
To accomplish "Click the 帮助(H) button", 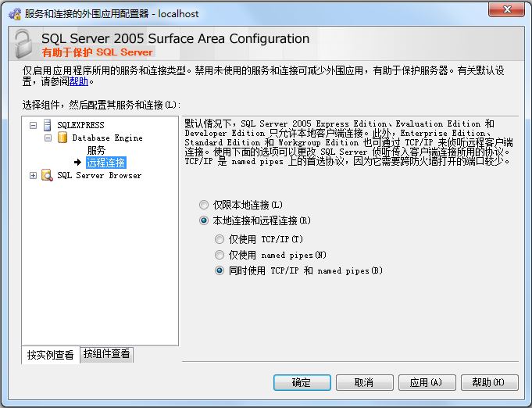I will pyautogui.click(x=489, y=382).
